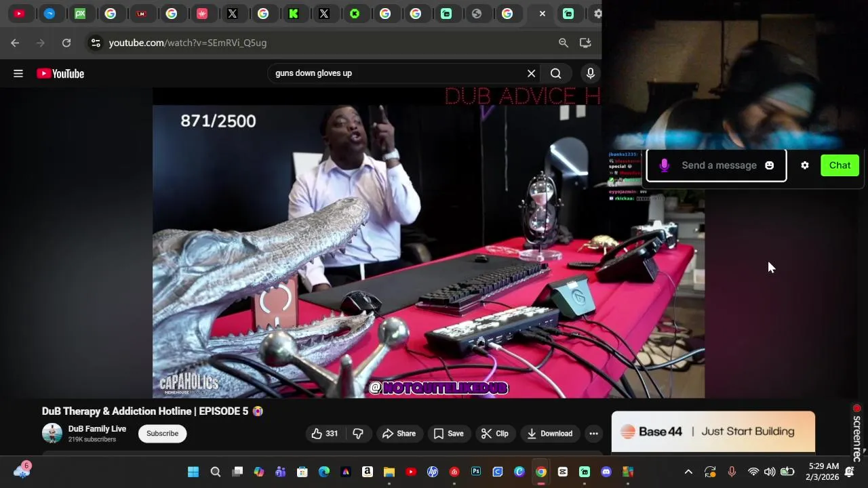Open the YouTube guide hamburger menu
This screenshot has width=868, height=488.
click(18, 73)
